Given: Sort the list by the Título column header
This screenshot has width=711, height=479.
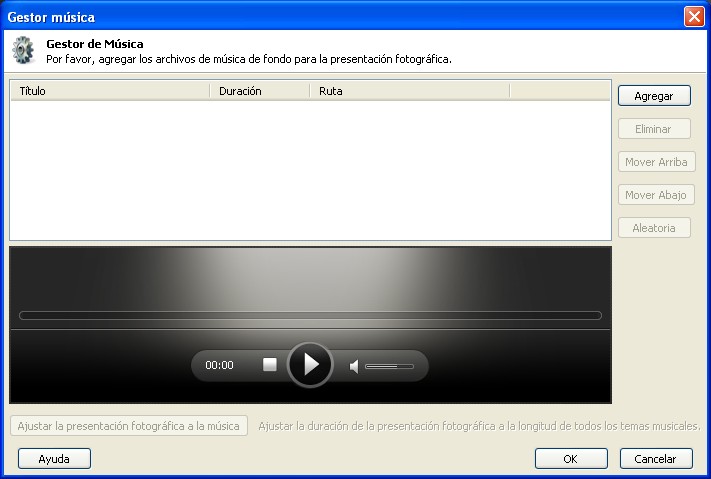Looking at the screenshot, I should [x=110, y=91].
